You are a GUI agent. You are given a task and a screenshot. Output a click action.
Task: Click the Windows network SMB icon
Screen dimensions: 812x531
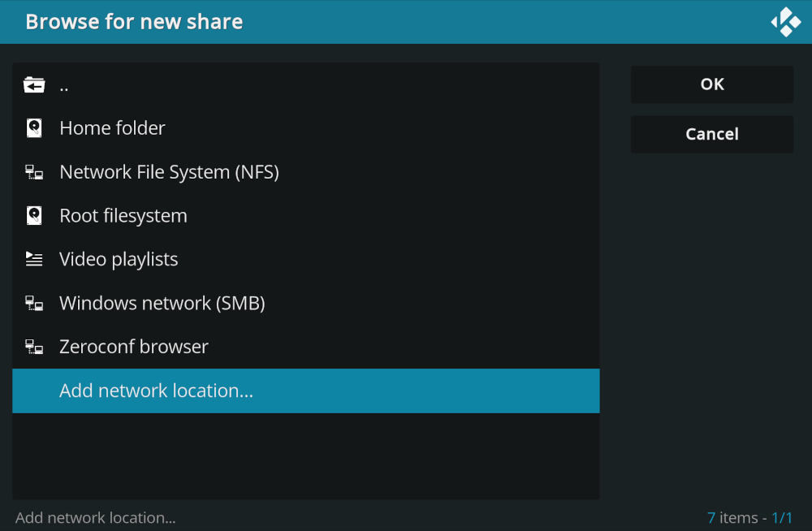34,303
